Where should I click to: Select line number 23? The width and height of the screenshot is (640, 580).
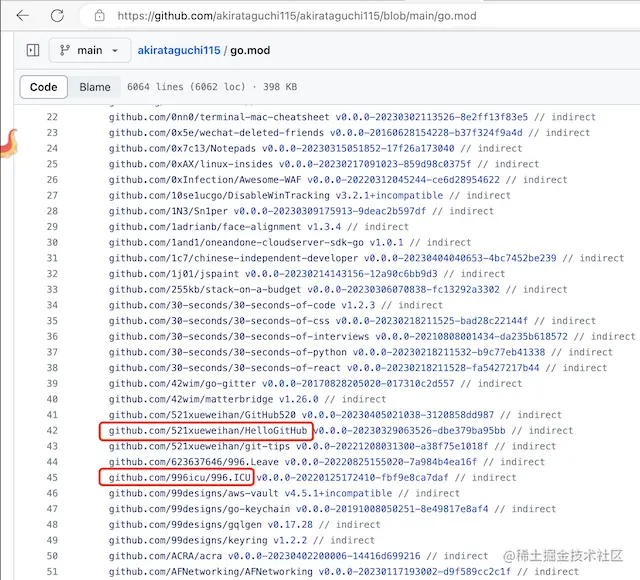tap(52, 133)
